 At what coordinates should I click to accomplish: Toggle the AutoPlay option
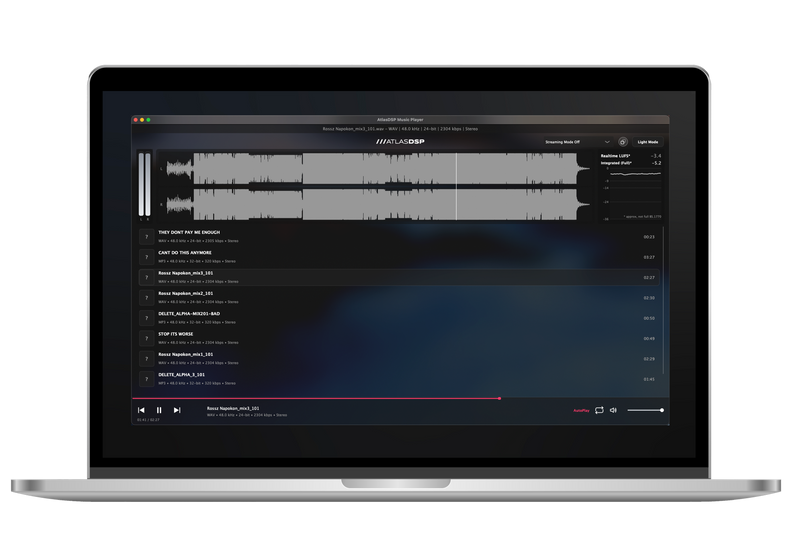[581, 410]
